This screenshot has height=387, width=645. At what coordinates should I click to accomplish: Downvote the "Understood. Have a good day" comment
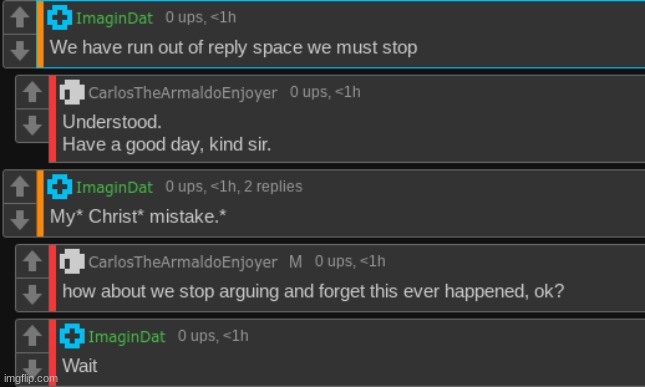pyautogui.click(x=32, y=125)
